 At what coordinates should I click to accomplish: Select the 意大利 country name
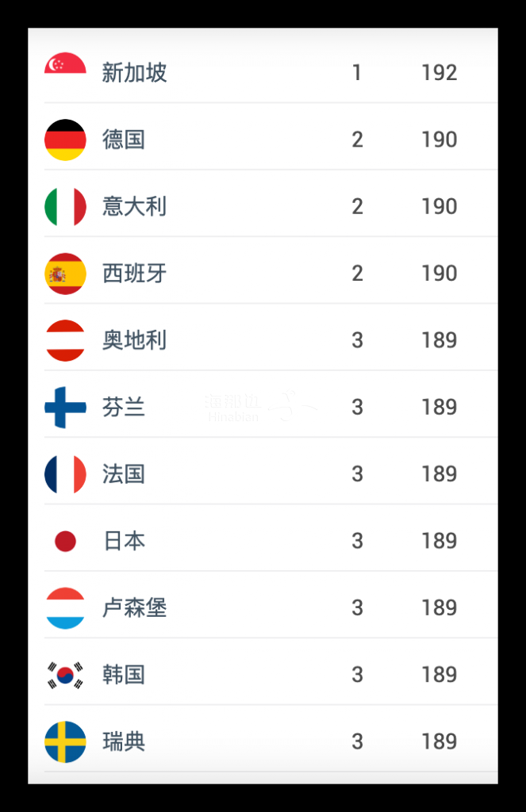[x=134, y=206]
